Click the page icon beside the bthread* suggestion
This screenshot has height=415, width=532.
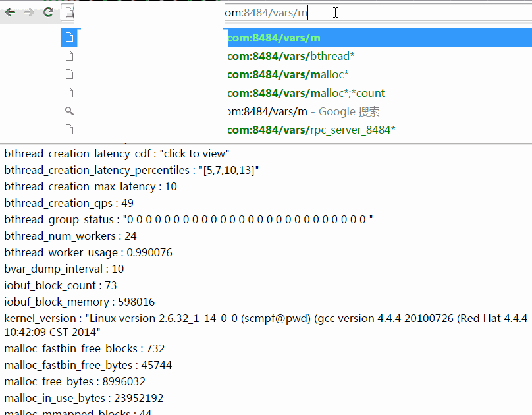coord(70,56)
